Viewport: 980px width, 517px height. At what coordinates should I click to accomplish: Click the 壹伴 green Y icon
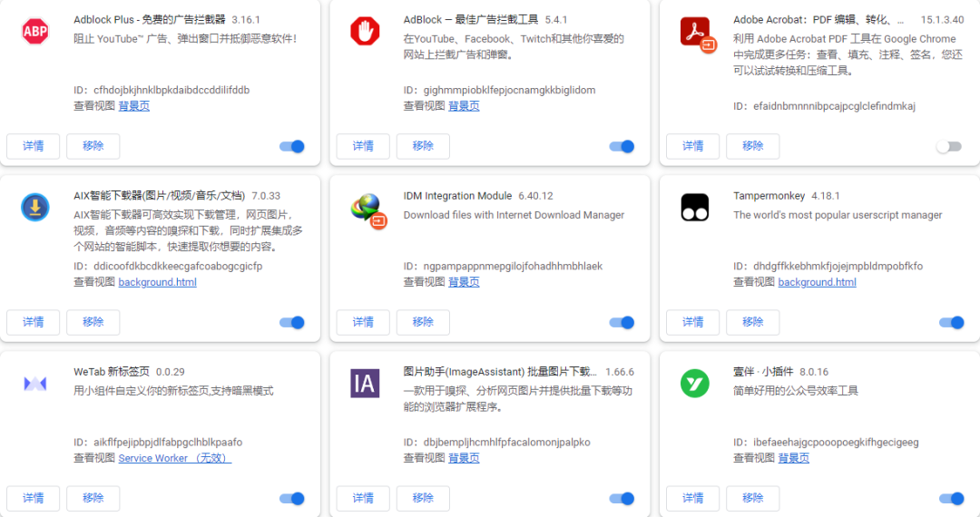[695, 384]
